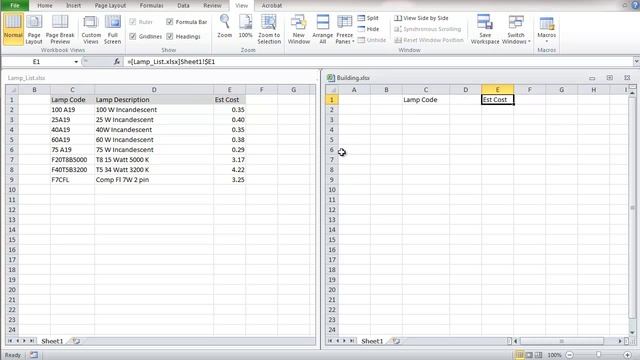Click Select All corner in Building.xlsx
The height and width of the screenshot is (360, 640).
click(332, 90)
